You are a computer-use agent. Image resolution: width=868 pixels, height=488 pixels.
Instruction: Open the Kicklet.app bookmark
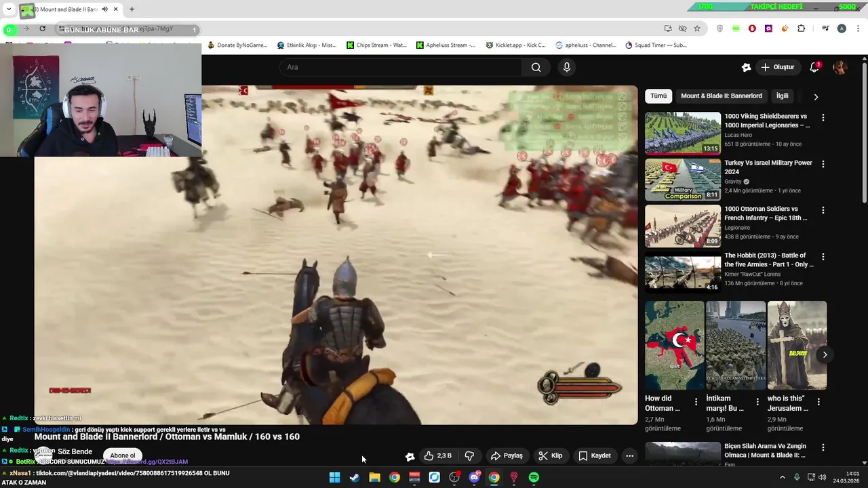point(516,45)
